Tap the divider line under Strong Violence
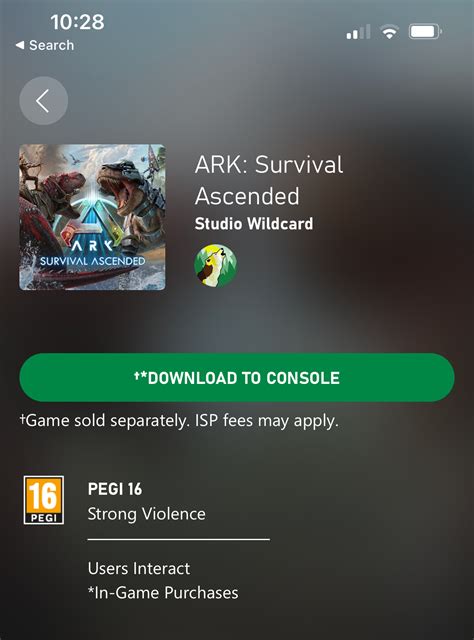The image size is (474, 640). pyautogui.click(x=179, y=539)
